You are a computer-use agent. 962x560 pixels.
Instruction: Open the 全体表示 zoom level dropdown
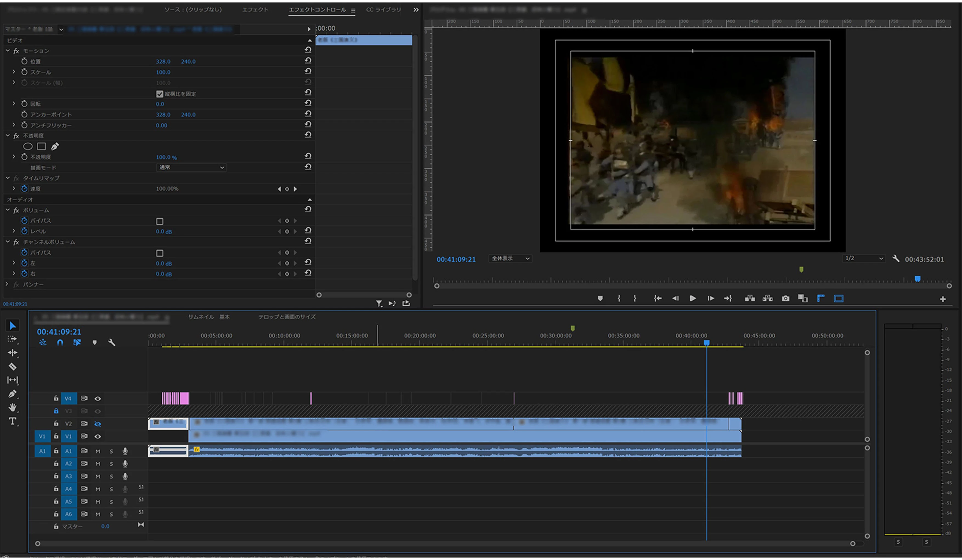click(510, 259)
